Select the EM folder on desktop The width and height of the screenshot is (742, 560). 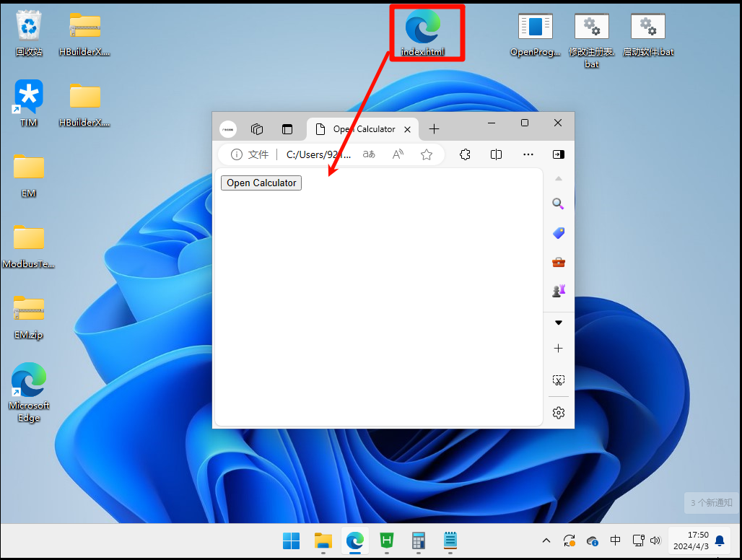(x=29, y=175)
